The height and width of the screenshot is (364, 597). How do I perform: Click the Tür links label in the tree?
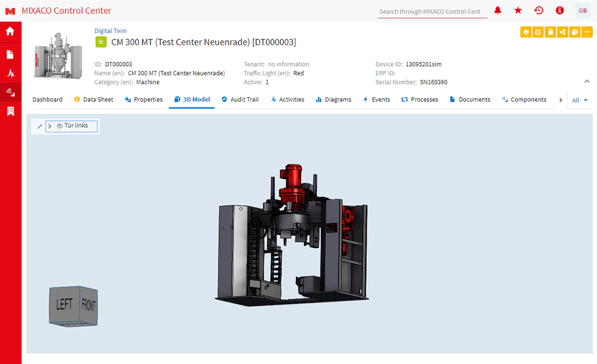pos(76,126)
